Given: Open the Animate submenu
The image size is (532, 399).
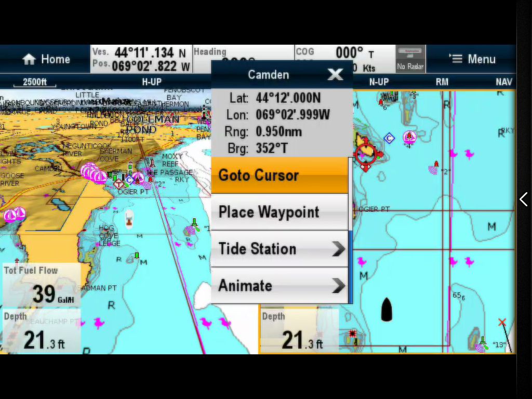Looking at the screenshot, I should (x=280, y=285).
